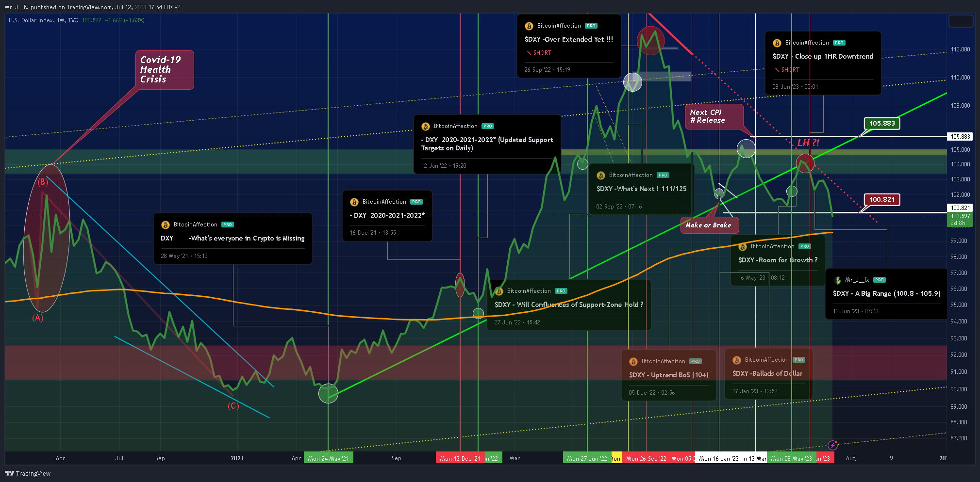The image size is (980, 482).
Task: Click the PRO badge next to Mr_J_fx
Action: coord(879,280)
